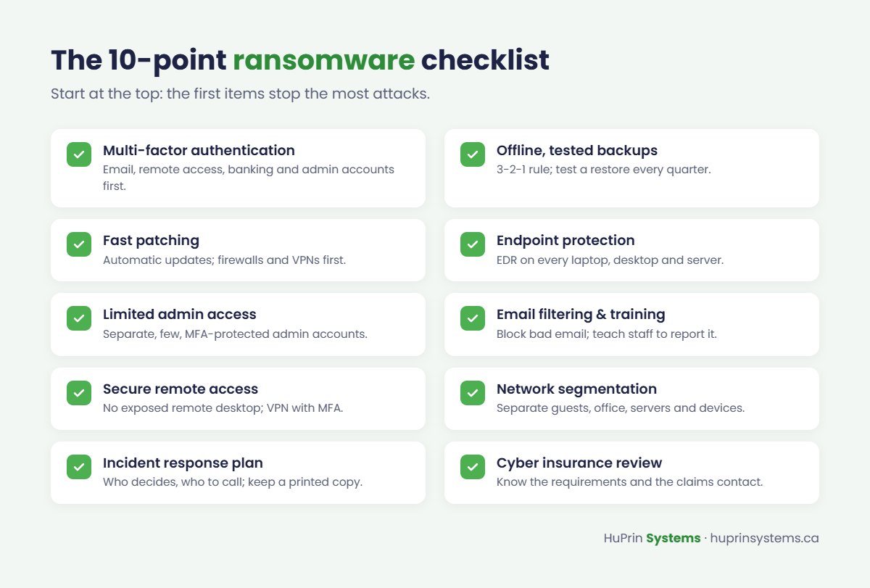Click the 'Cyber insurance review' heading
Image resolution: width=870 pixels, height=588 pixels.
tap(579, 463)
